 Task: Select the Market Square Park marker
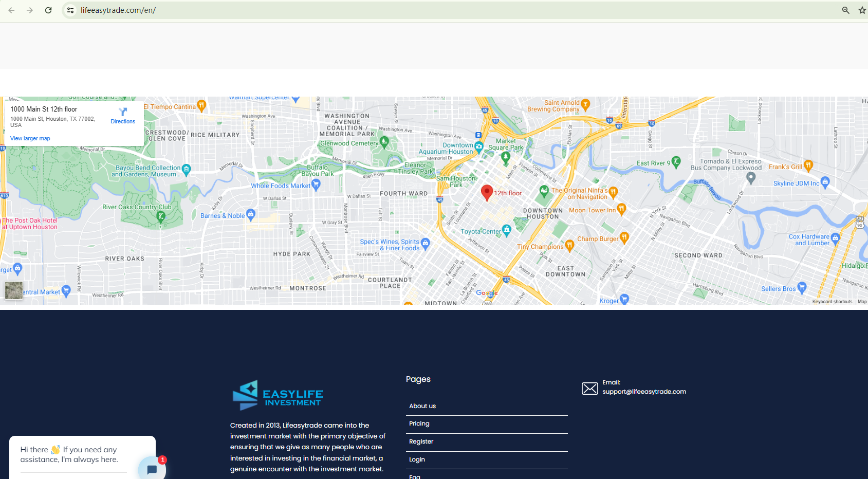click(x=506, y=157)
